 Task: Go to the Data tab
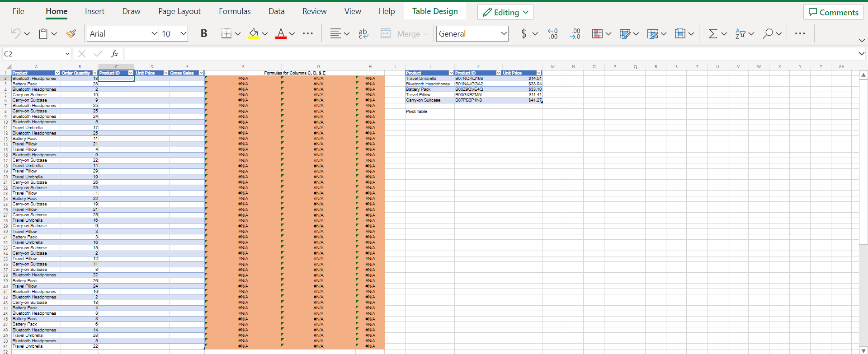277,11
